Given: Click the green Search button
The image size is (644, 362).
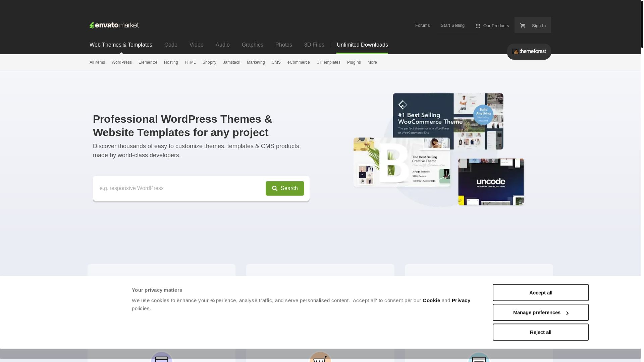Looking at the screenshot, I should tap(285, 188).
